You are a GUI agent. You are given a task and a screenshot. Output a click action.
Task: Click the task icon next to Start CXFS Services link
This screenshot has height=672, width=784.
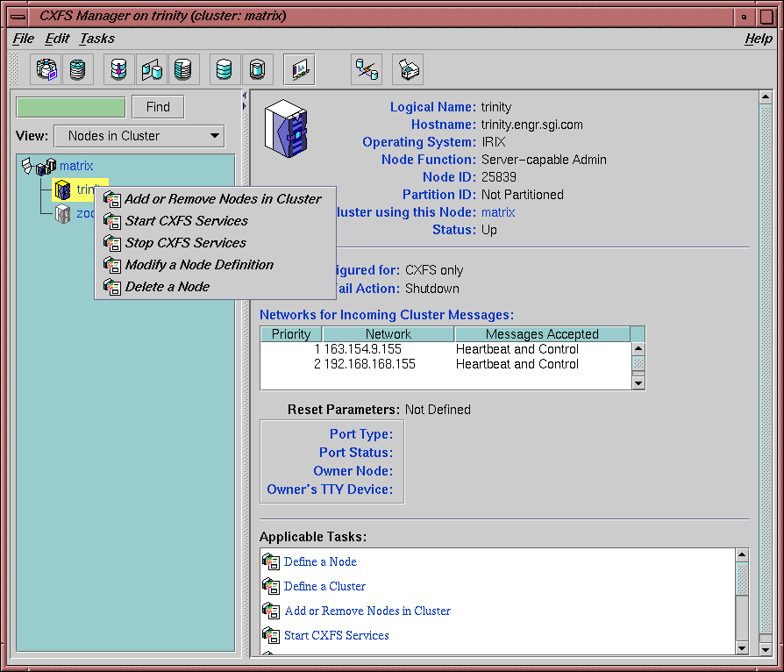click(271, 635)
